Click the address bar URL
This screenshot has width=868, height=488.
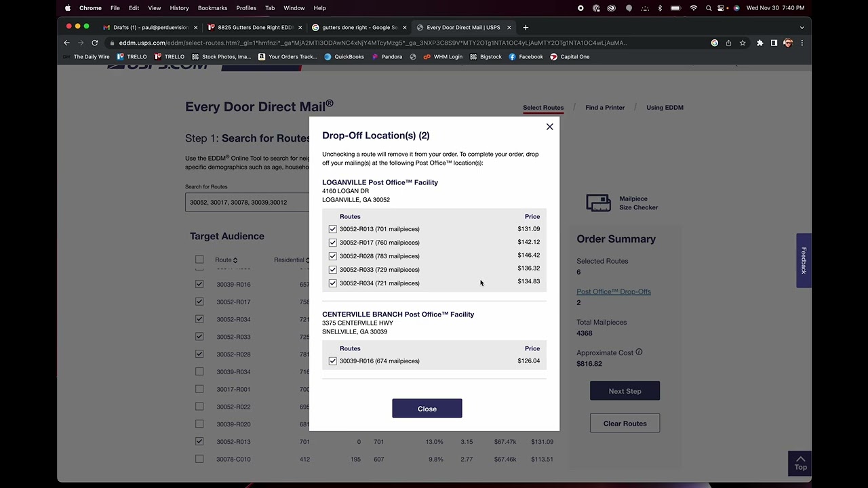[x=372, y=43]
